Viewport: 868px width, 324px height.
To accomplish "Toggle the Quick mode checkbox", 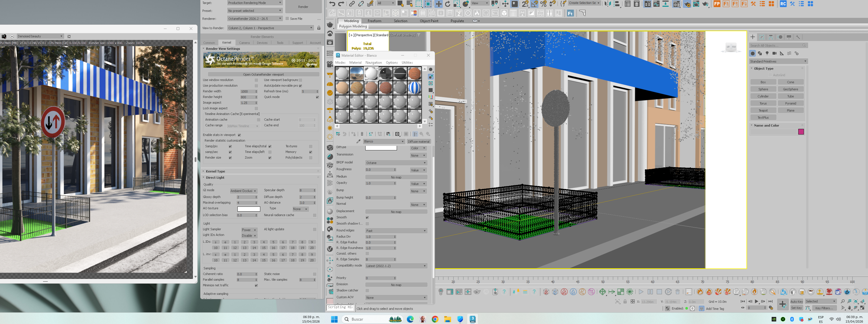I will tap(317, 97).
